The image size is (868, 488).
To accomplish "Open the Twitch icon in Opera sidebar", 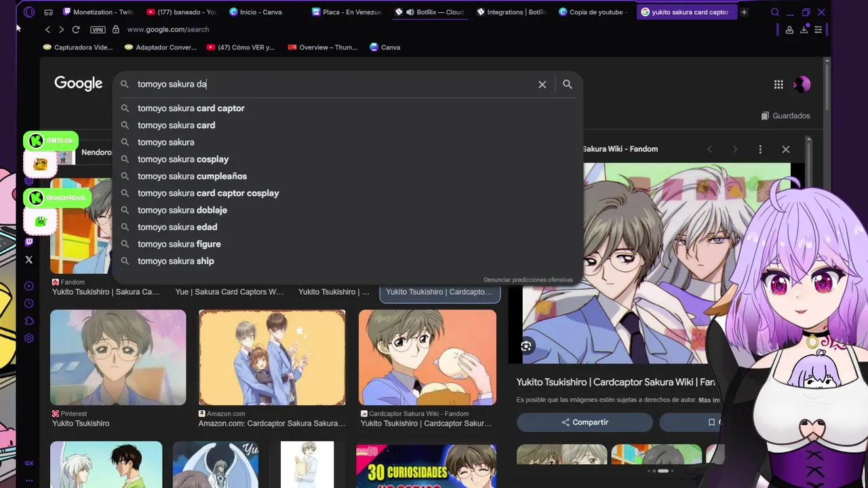I will pos(28,242).
